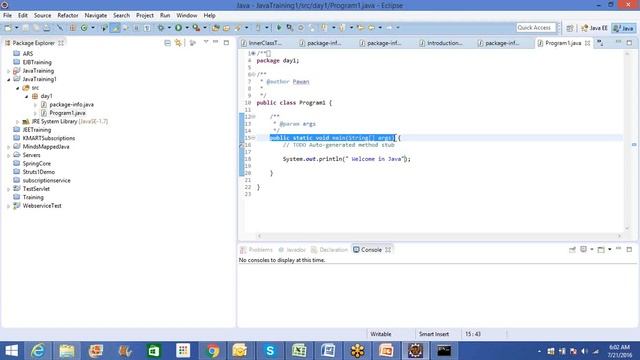Open the Project menu
640x360 pixels.
144,15
